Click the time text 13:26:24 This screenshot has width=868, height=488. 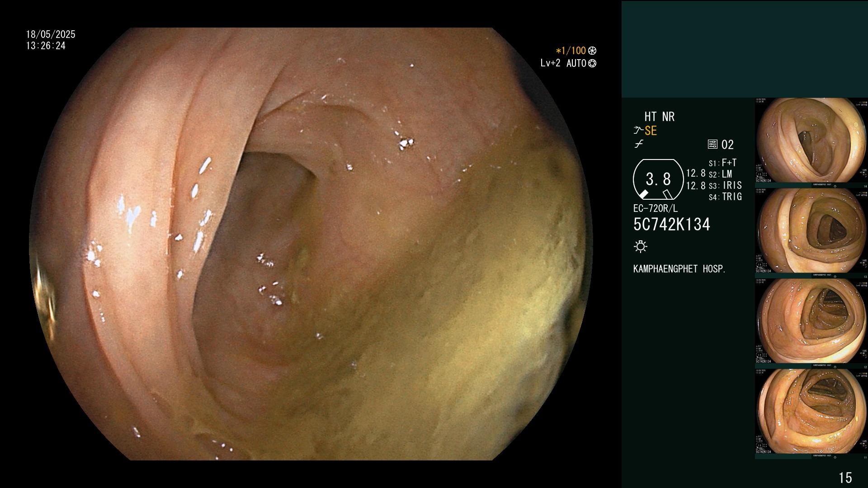tap(46, 46)
